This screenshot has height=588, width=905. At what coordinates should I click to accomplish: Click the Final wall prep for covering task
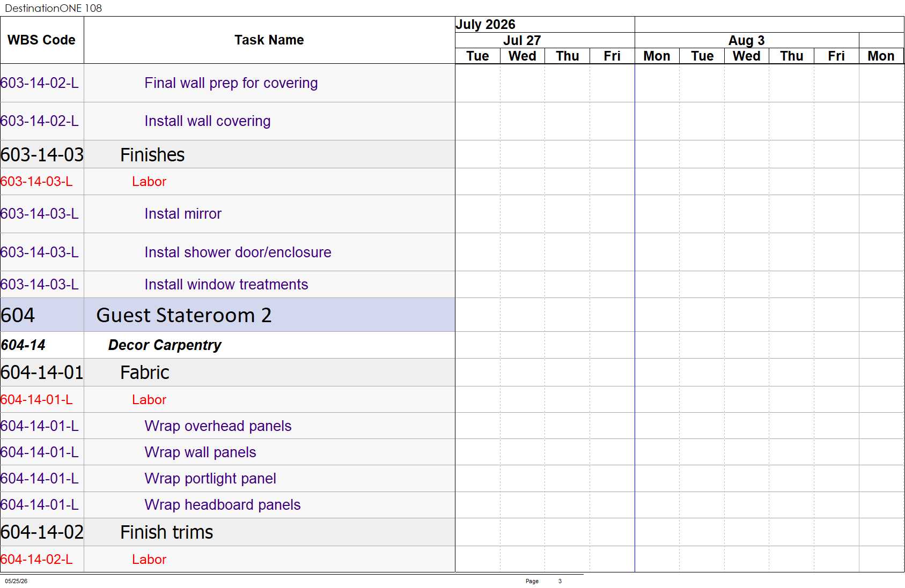(231, 83)
